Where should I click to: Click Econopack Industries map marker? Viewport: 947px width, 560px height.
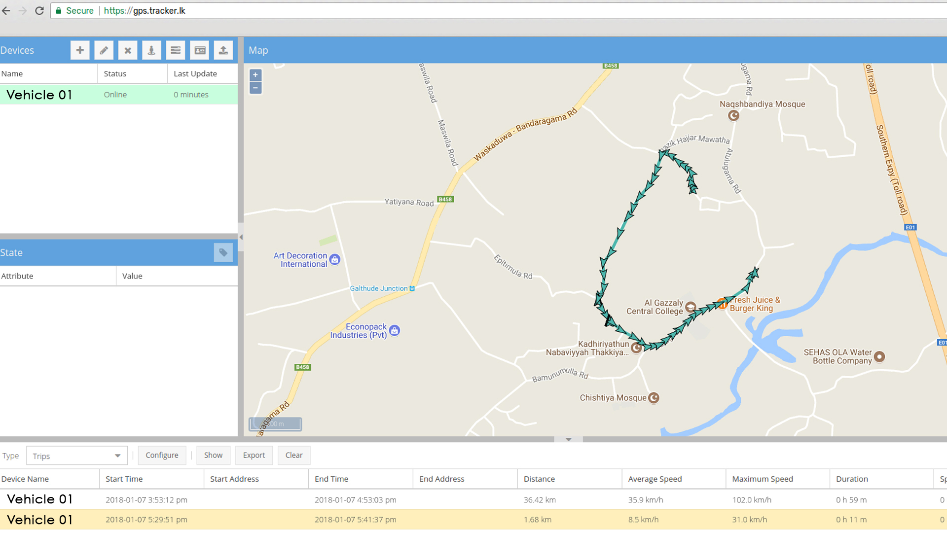395,330
